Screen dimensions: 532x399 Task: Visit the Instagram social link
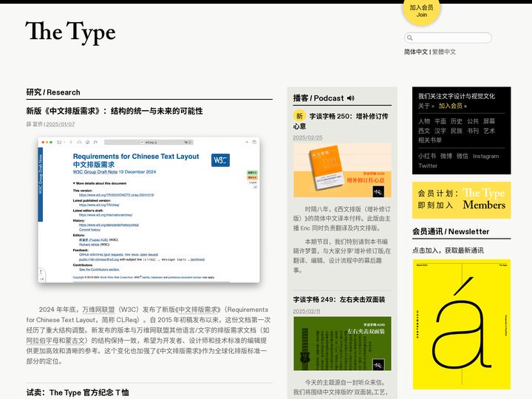click(x=486, y=157)
